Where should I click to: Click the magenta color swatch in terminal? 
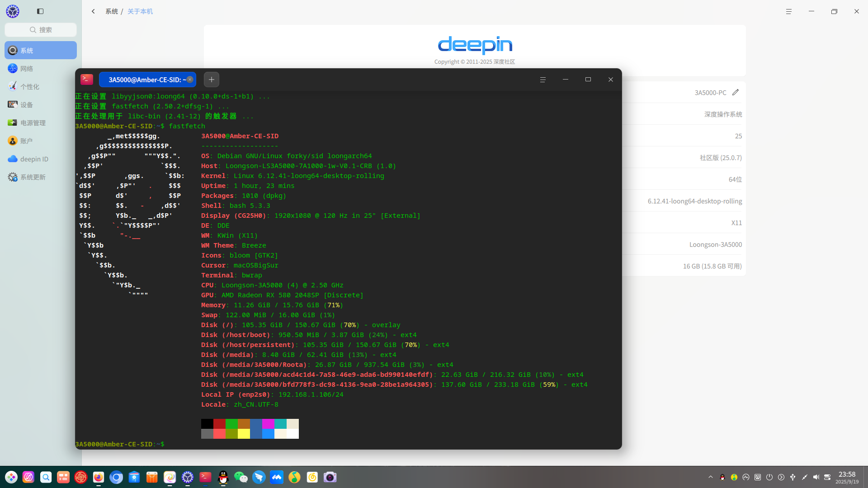268,424
